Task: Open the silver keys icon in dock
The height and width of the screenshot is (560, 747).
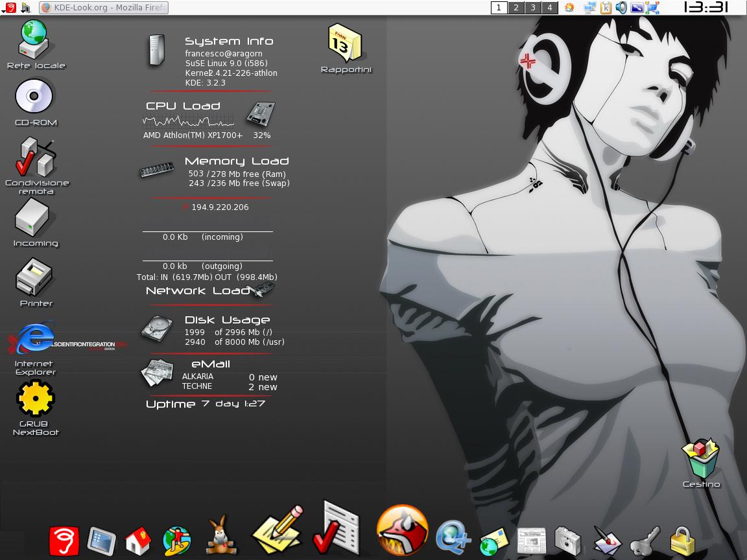Action: (x=645, y=541)
